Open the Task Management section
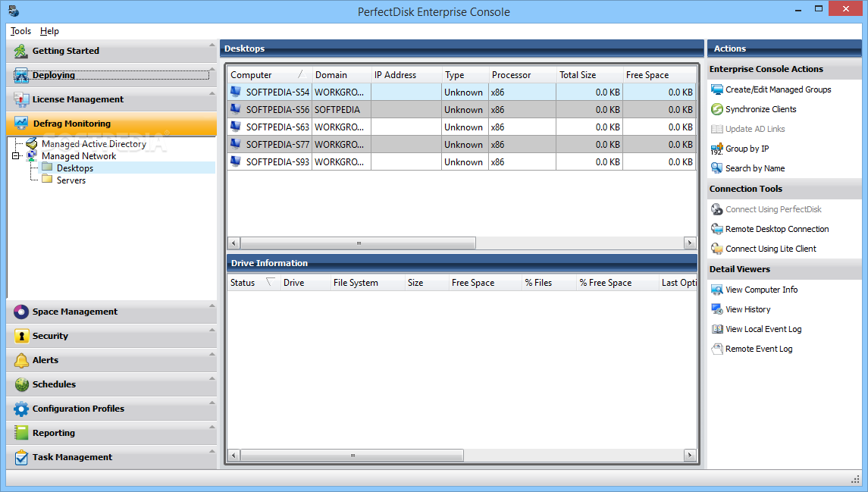 pyautogui.click(x=112, y=457)
